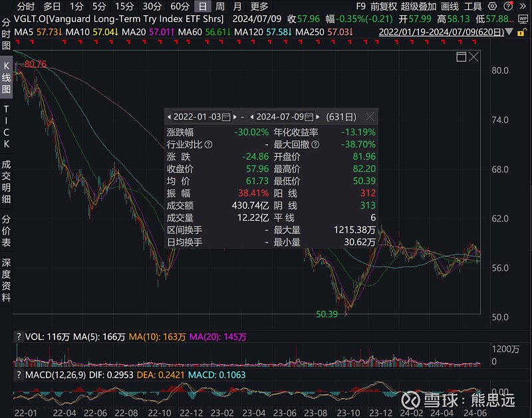Open calendar for end date 2024-07-09
Viewport: 532px width, 418px height.
tap(309, 117)
